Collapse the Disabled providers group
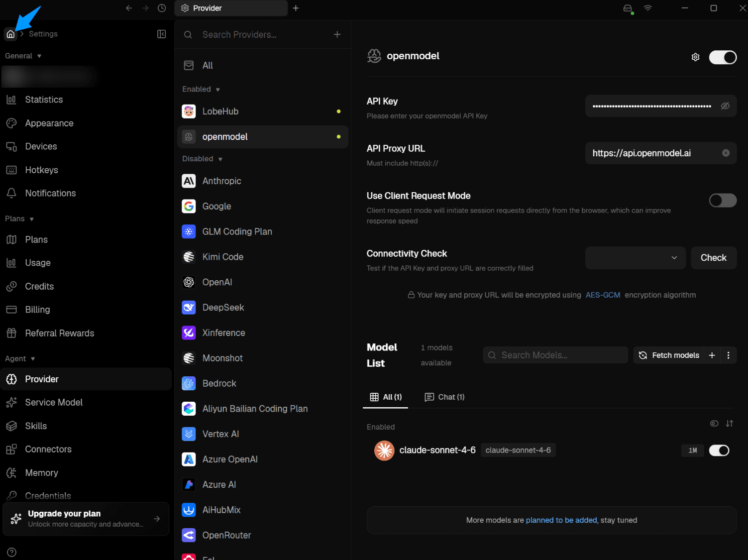This screenshot has width=748, height=560. (202, 159)
